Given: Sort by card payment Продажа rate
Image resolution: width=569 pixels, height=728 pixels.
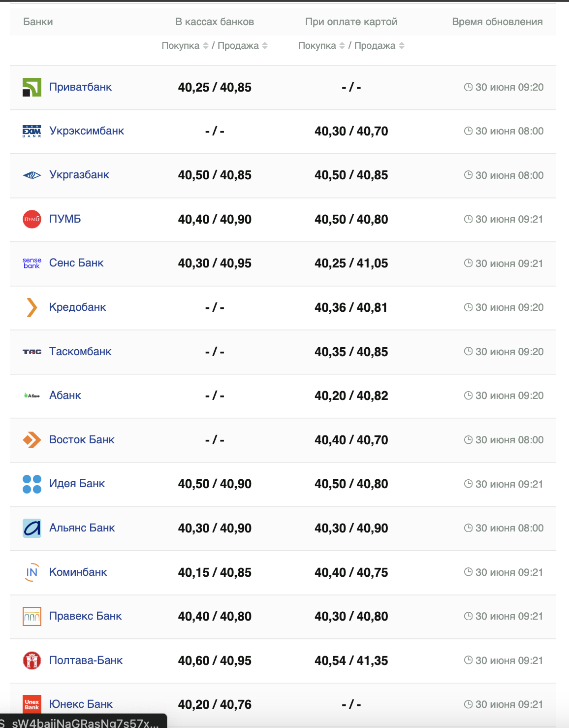Looking at the screenshot, I should 402,46.
